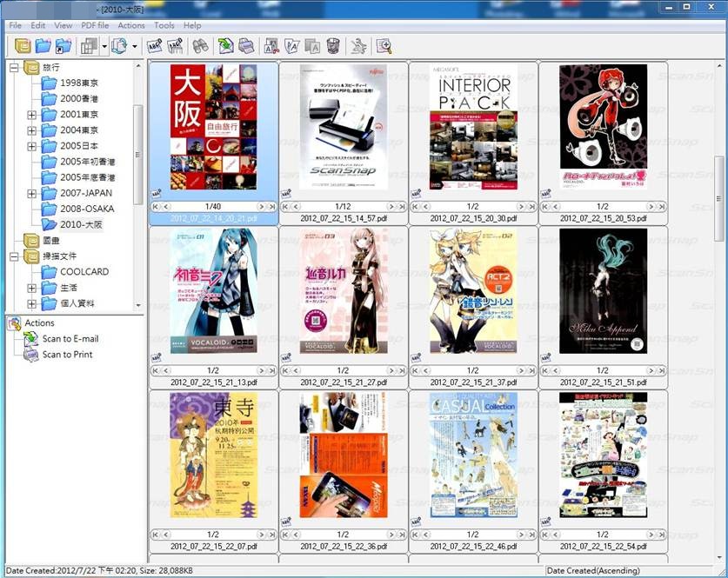Image resolution: width=728 pixels, height=578 pixels.
Task: Open the Tools menu
Action: 164,25
